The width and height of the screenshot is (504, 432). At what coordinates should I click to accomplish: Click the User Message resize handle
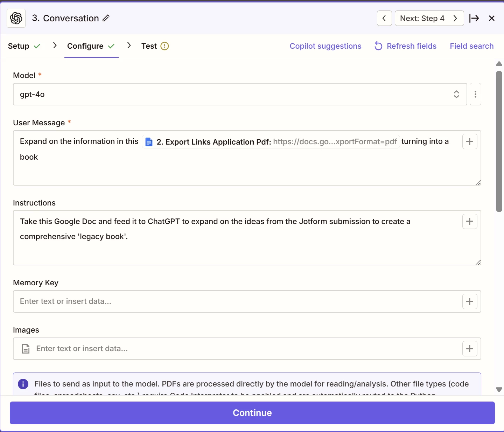click(x=478, y=182)
